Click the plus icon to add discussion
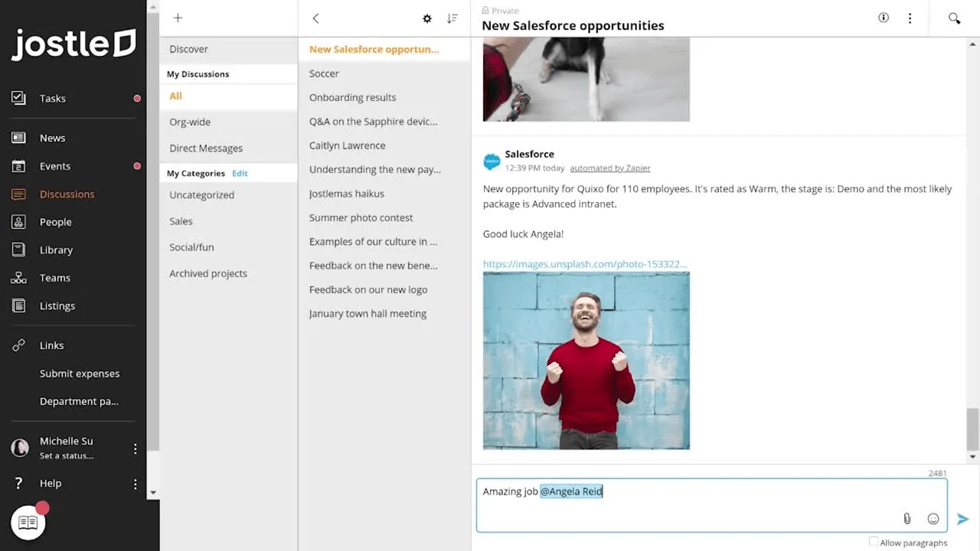The width and height of the screenshot is (980, 551). (x=178, y=18)
